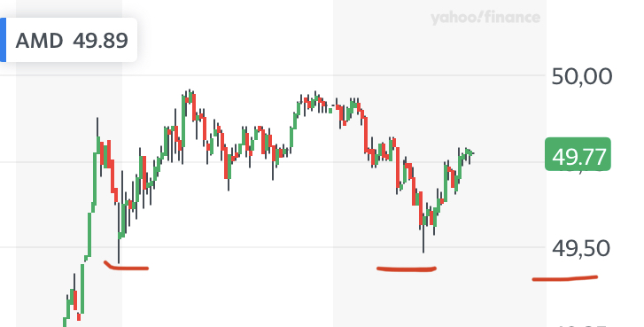Select the 49,50 price axis label
Image resolution: width=644 pixels, height=327 pixels.
click(581, 248)
